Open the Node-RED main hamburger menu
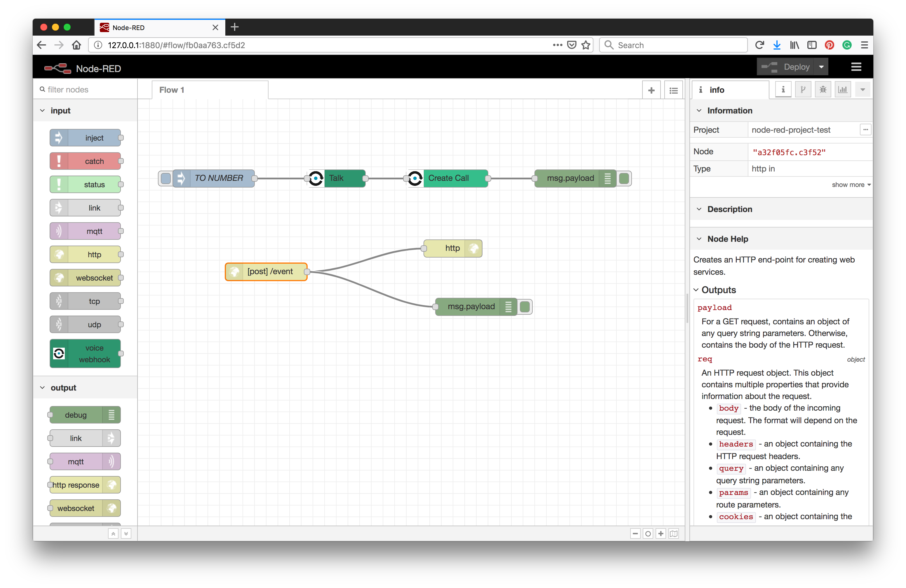This screenshot has height=588, width=906. (856, 67)
